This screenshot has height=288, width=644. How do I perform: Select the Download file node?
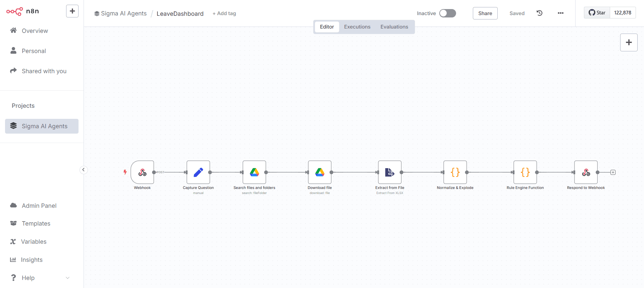click(x=320, y=172)
